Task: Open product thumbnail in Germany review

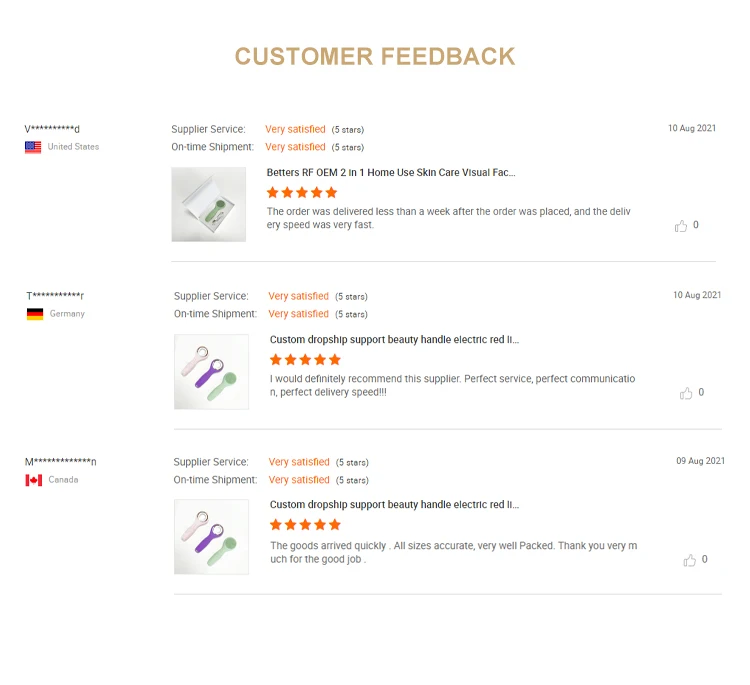Action: [x=211, y=372]
